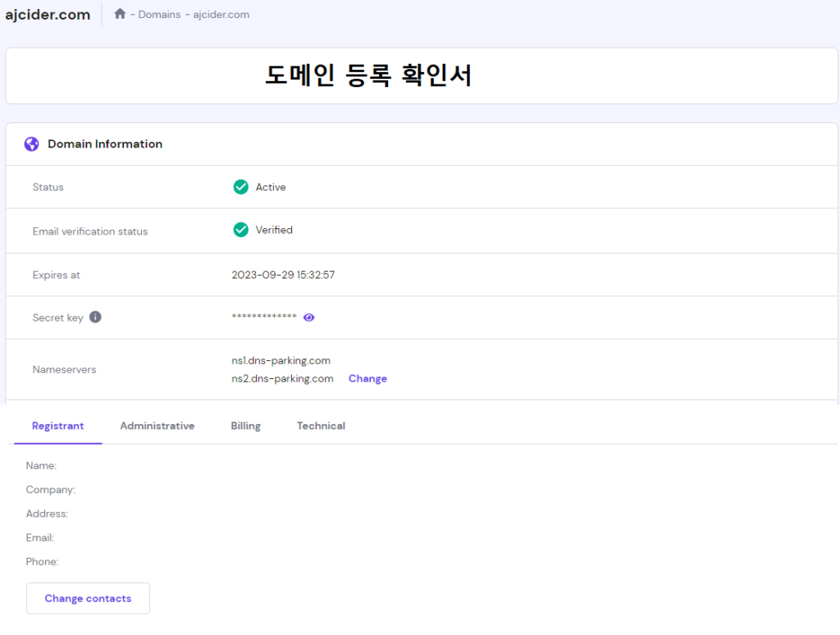Switch to the Administrative tab
Viewport: 840px width, 635px height.
pos(157,426)
